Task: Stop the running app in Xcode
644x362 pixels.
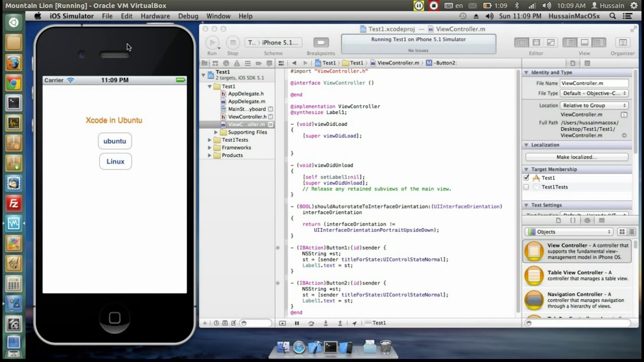Action: click(232, 43)
